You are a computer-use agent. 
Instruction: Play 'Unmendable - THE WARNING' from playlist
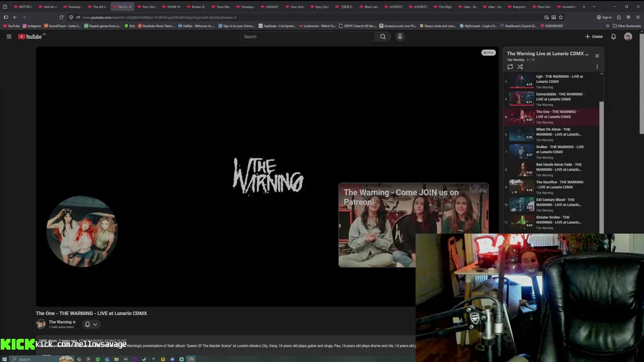(x=552, y=99)
